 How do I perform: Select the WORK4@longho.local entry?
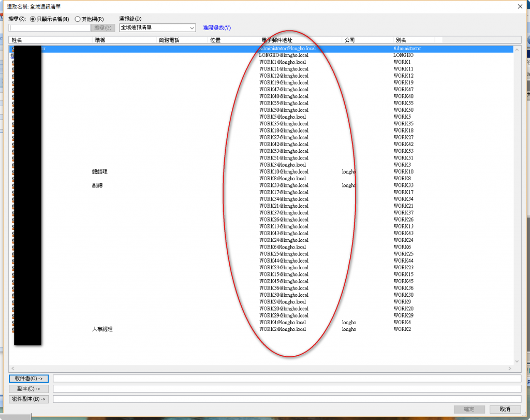coord(283,323)
